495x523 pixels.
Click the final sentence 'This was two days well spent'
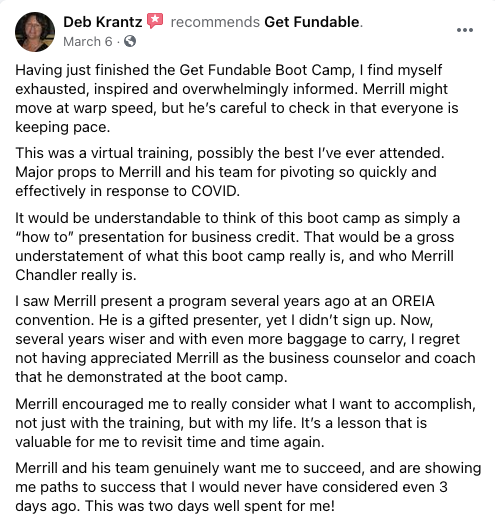point(209,506)
